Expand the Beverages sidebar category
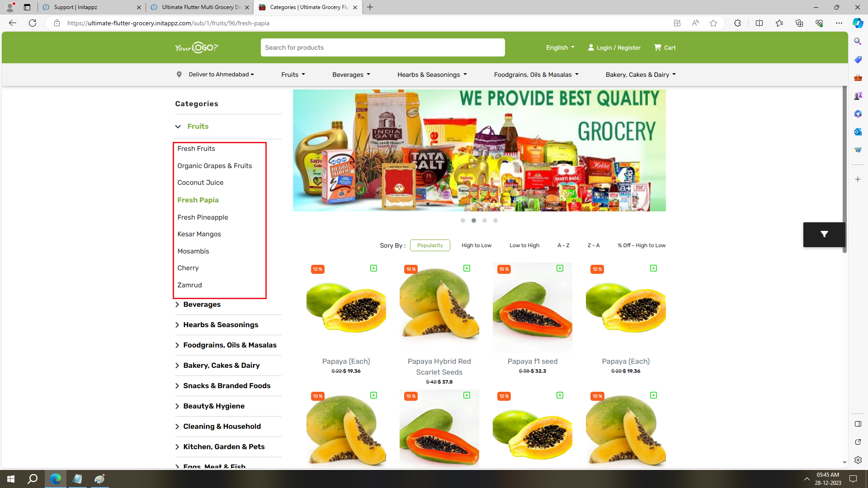Viewport: 868px width, 488px height. pyautogui.click(x=202, y=305)
